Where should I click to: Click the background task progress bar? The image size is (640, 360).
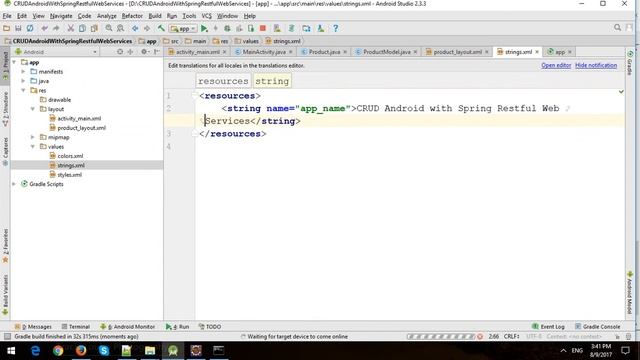point(441,336)
